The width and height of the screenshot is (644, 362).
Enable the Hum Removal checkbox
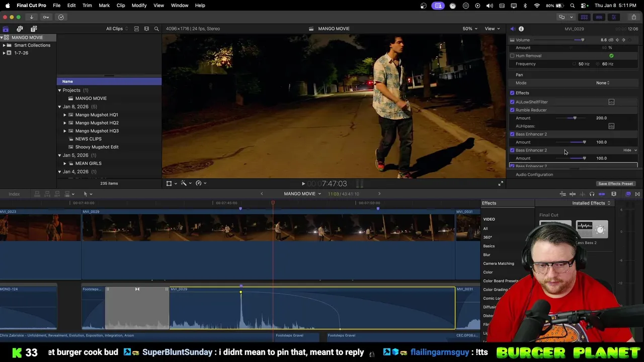point(512,56)
